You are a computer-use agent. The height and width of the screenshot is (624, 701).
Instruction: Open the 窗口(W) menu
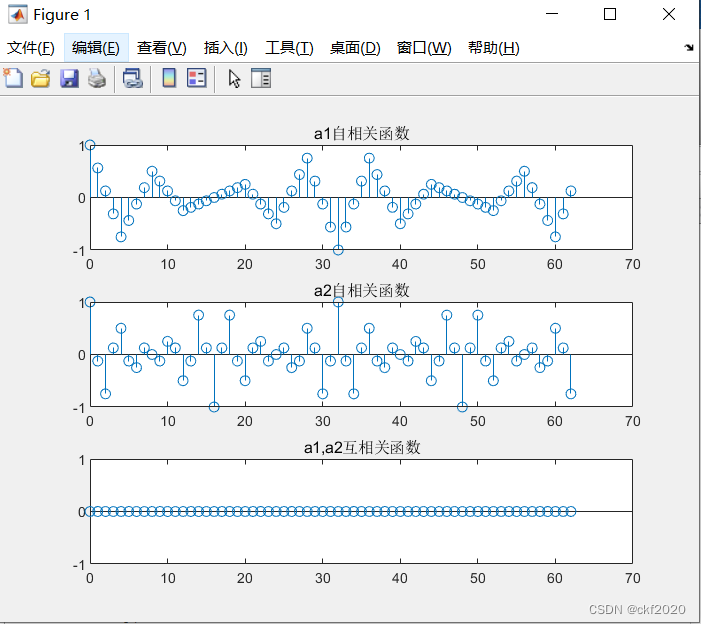pyautogui.click(x=424, y=48)
